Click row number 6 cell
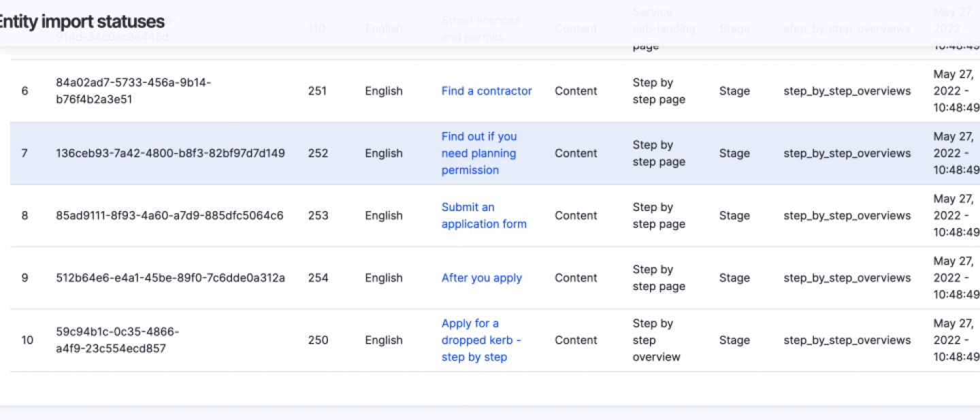980x420 pixels. pyautogui.click(x=25, y=91)
